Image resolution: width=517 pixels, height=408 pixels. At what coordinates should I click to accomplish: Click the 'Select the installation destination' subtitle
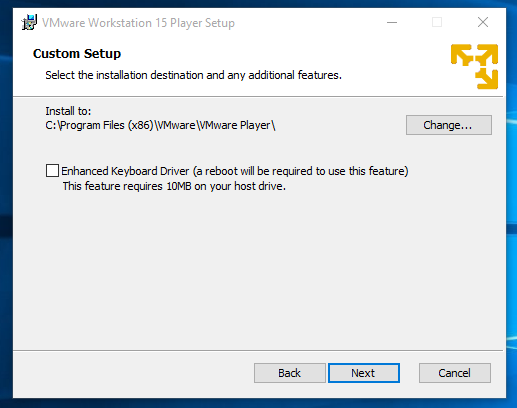pos(193,75)
